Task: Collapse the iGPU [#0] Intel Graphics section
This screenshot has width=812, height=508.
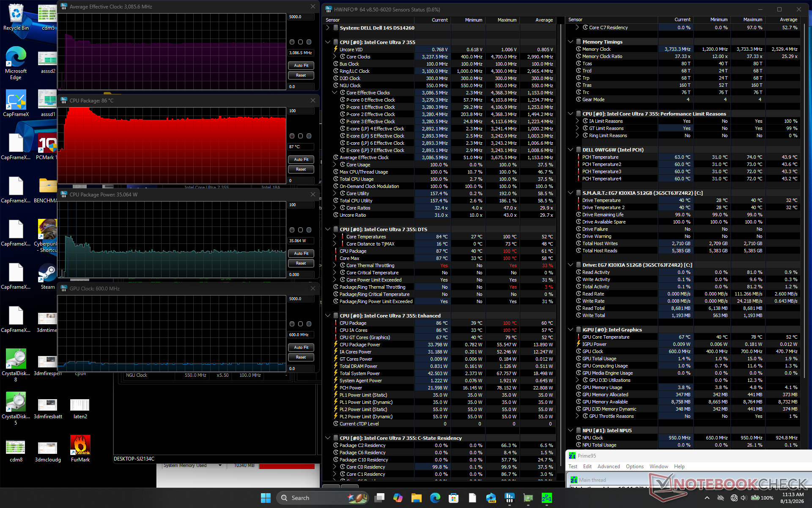Action: click(x=571, y=330)
